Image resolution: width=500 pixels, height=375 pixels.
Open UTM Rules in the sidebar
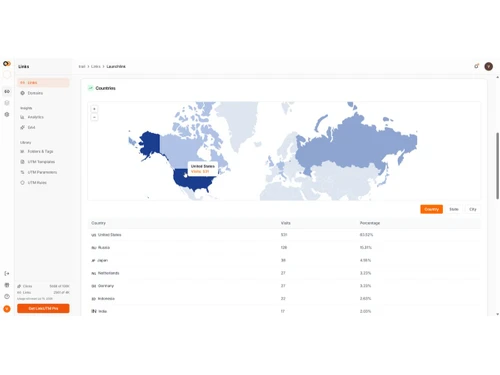43,183
